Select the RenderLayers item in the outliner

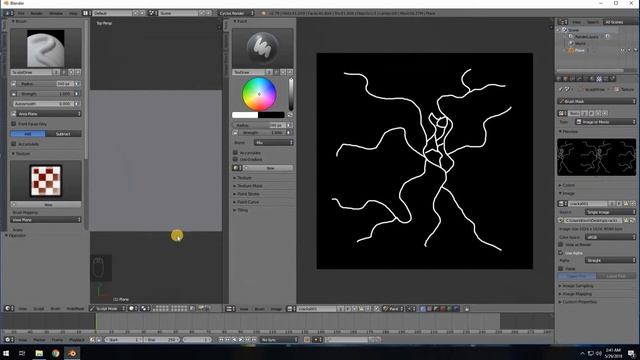click(x=586, y=36)
